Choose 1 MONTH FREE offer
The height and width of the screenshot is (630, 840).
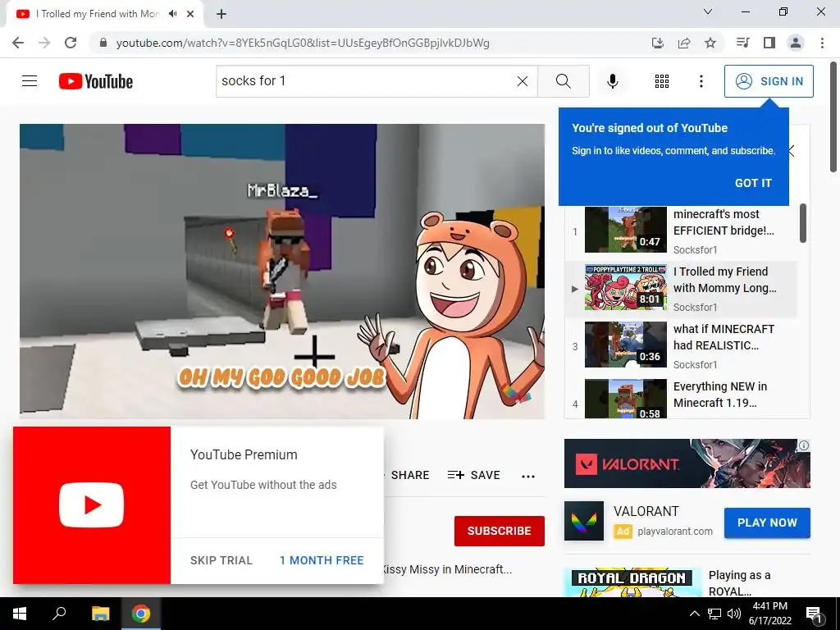pos(322,560)
